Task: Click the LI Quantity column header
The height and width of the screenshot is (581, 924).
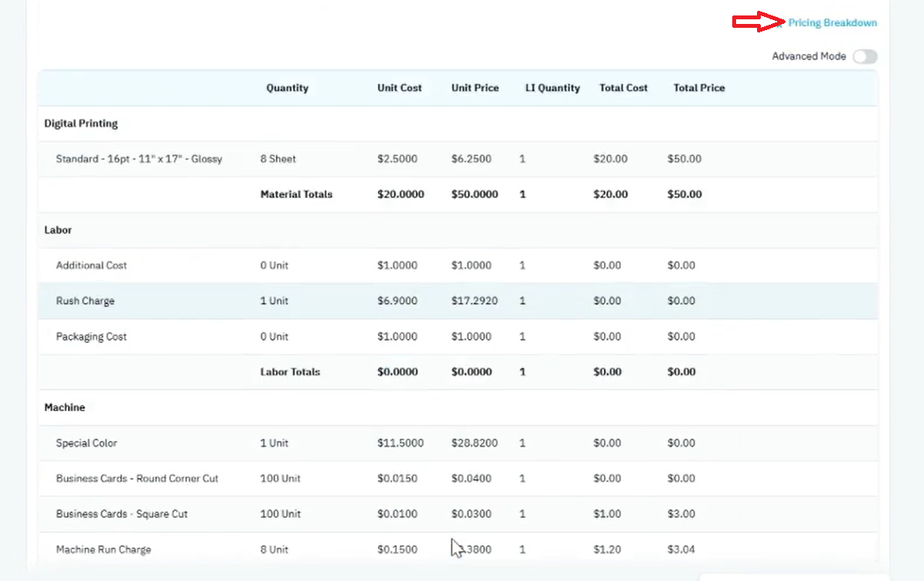Action: point(553,88)
